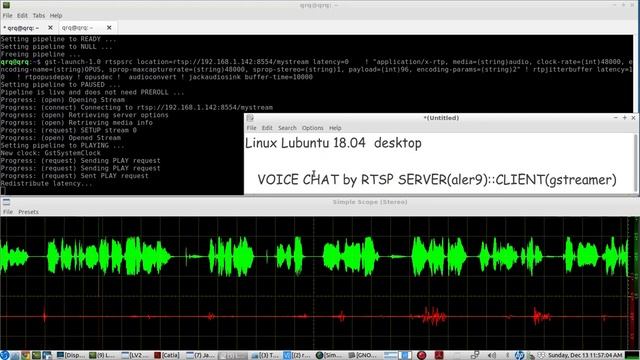Click 'Progress: (request) Sent PLAY request' line
640x360 pixels.
(74, 176)
